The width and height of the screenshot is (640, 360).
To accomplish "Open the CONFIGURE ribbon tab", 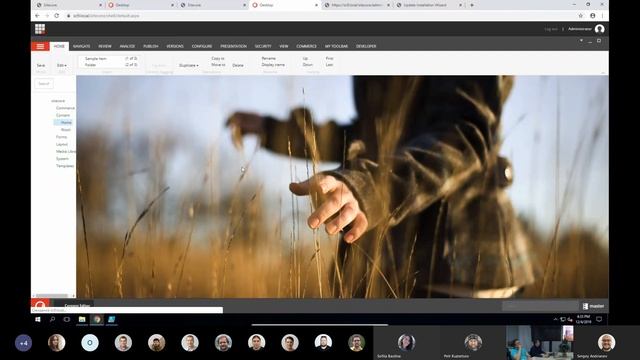I will click(202, 46).
